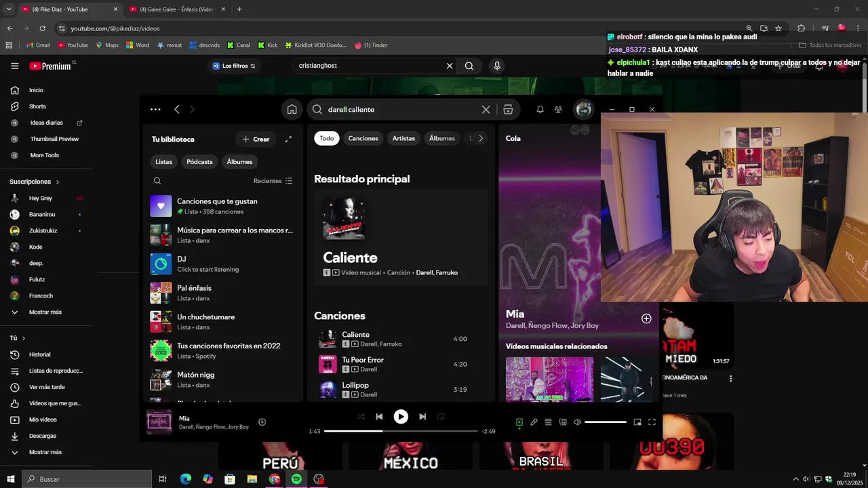This screenshot has height=488, width=868.
Task: Open Spotify notifications bell
Action: 540,109
